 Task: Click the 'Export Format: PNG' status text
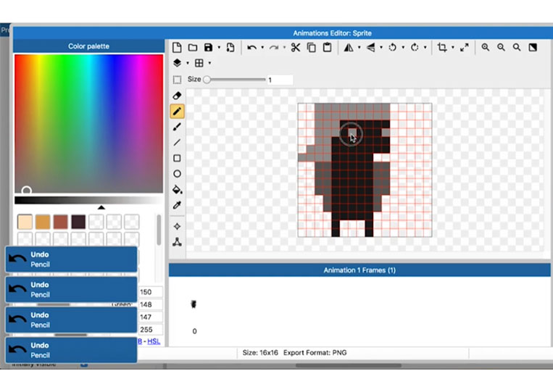click(315, 353)
